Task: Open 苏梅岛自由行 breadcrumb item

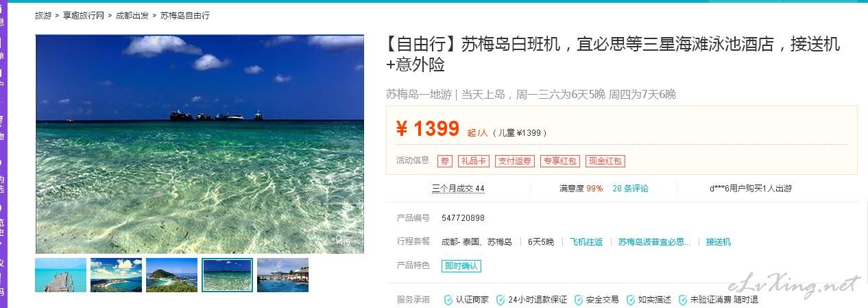Action: click(185, 15)
